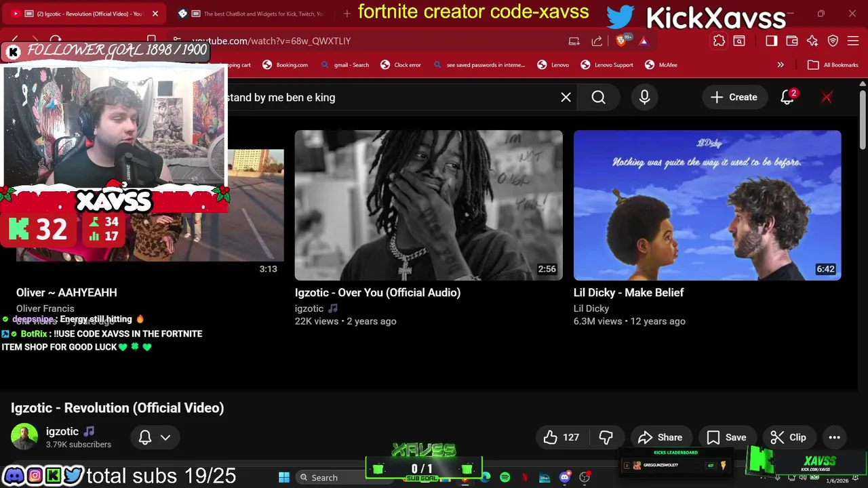The height and width of the screenshot is (488, 868).
Task: Open the Brave hamburger main menu
Action: [x=854, y=41]
